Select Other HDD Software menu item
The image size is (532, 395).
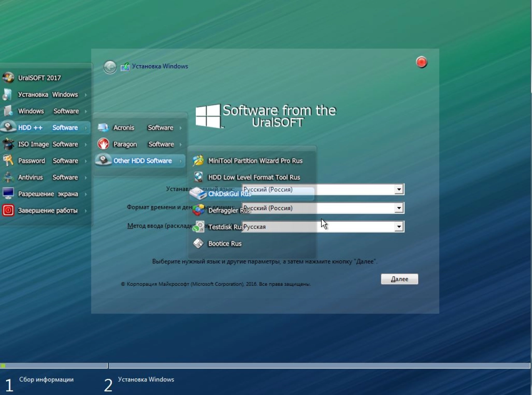[140, 161]
